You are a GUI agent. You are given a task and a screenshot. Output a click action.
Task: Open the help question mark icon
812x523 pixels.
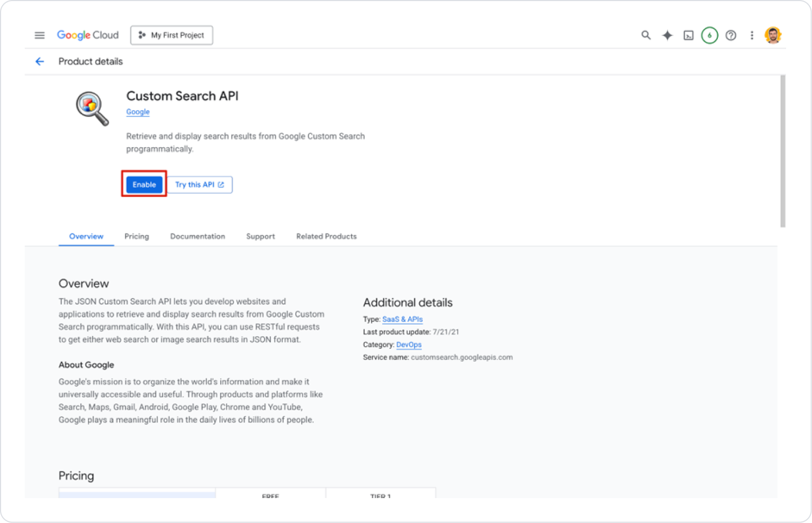tap(730, 35)
